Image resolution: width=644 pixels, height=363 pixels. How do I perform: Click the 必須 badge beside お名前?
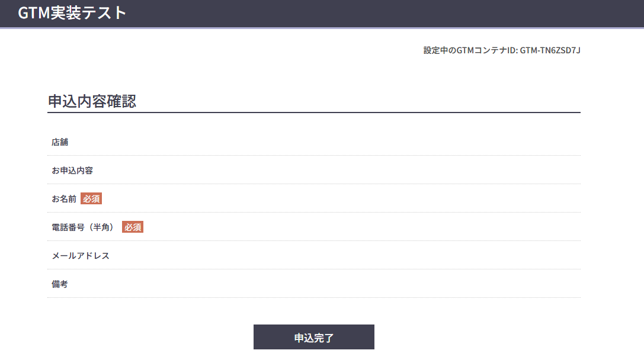click(x=91, y=199)
